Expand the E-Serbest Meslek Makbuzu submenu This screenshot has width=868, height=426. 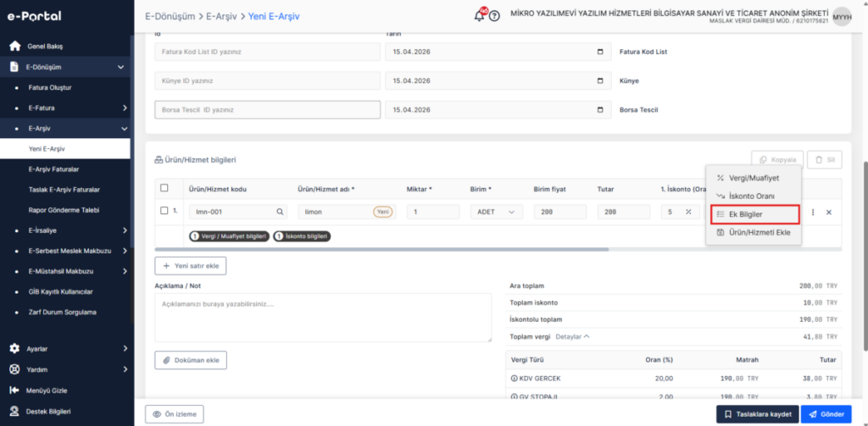coord(125,251)
